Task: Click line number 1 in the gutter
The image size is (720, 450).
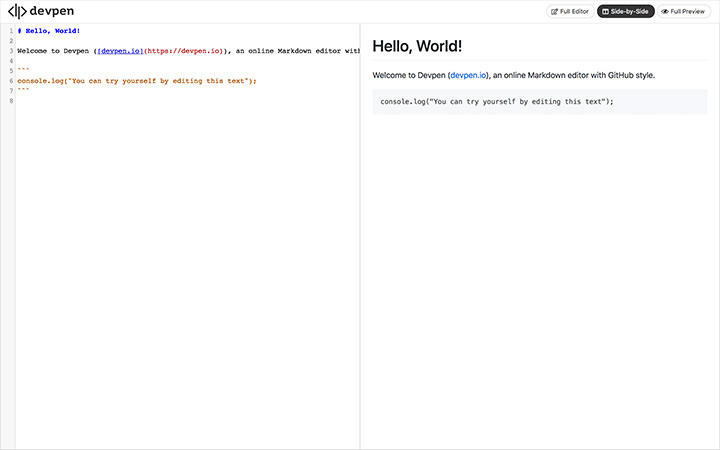Action: coord(11,31)
